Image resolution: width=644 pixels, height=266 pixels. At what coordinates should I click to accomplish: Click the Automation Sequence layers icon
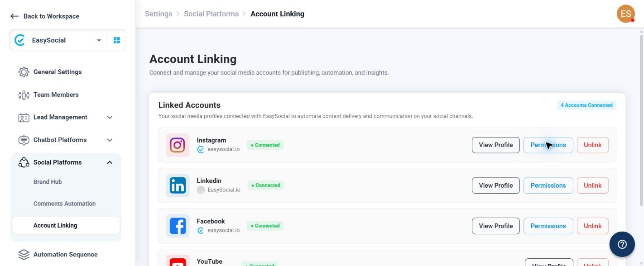24,255
